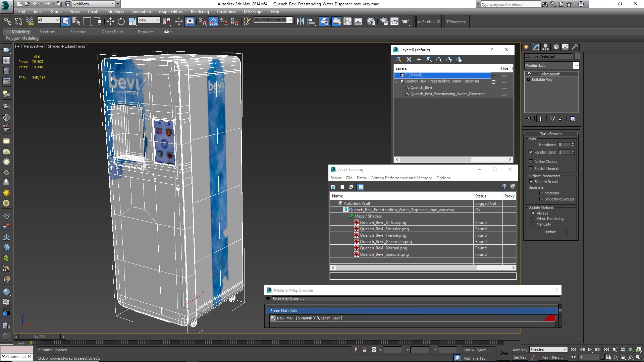Click the time slider showing 0 / 225
This screenshot has height=362, width=644.
39,337
